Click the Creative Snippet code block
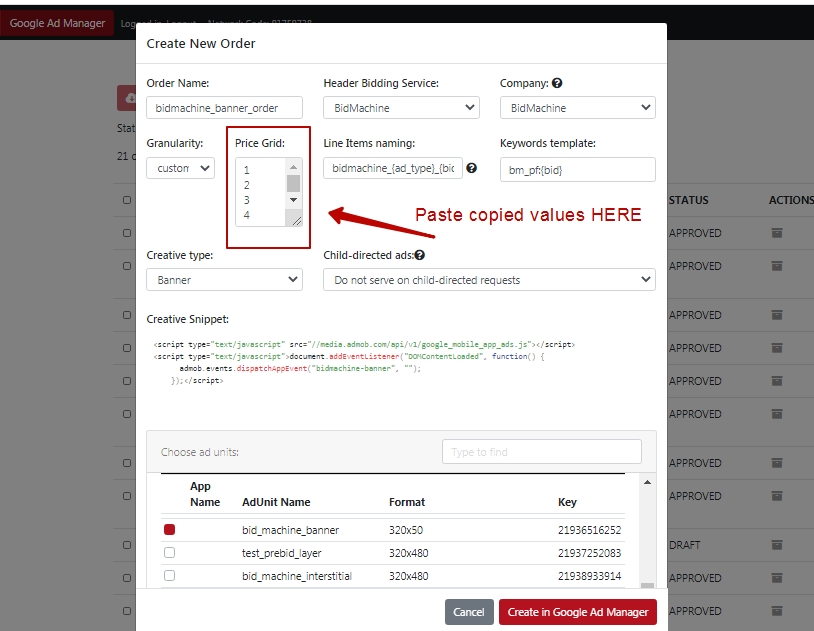Screen dimensions: 814x631 coord(363,363)
